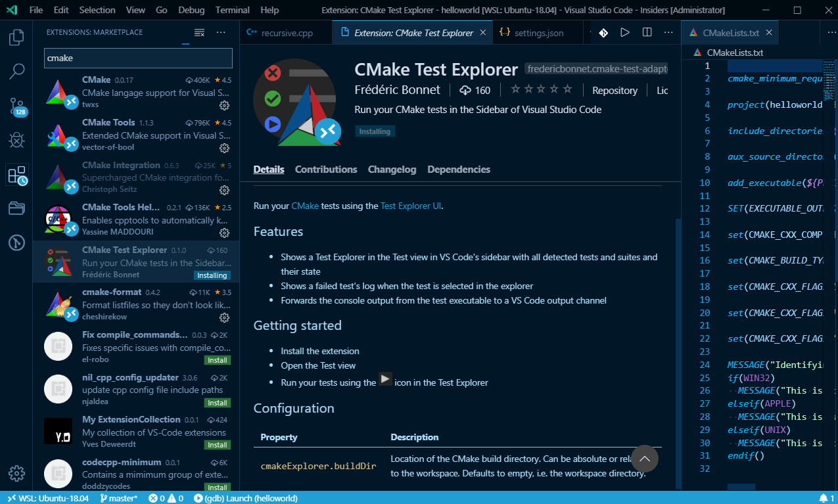Select CMake Tools in the extension list
838x504 pixels.
click(x=136, y=135)
